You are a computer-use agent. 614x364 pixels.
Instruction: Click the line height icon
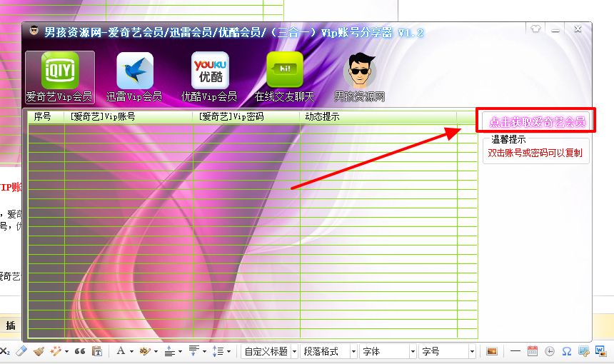tap(218, 351)
